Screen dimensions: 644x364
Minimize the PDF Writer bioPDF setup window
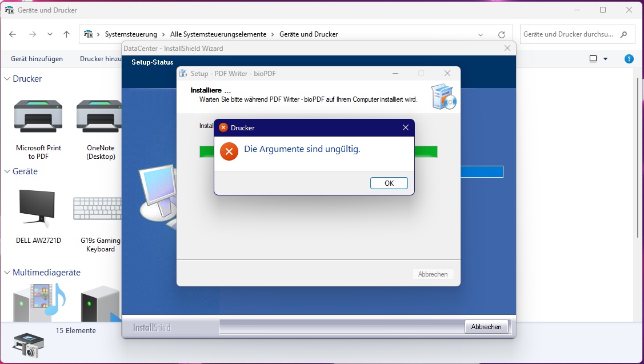pos(395,74)
